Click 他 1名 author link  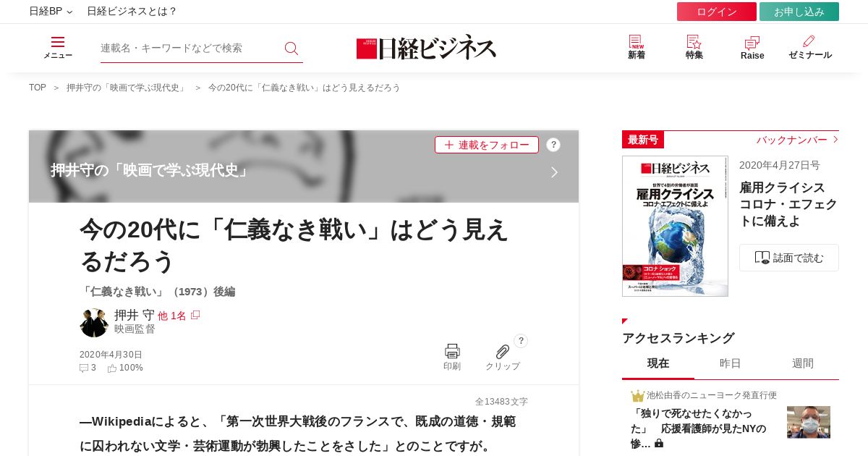point(172,316)
